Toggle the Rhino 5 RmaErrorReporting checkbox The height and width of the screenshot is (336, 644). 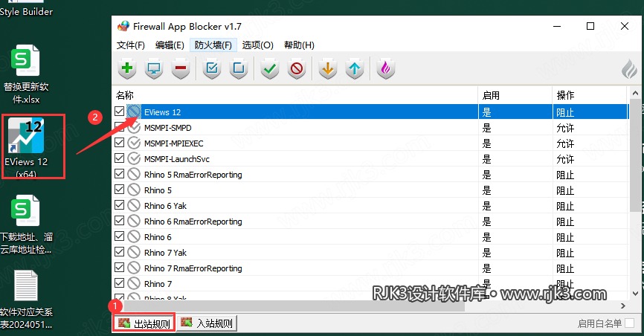point(120,174)
